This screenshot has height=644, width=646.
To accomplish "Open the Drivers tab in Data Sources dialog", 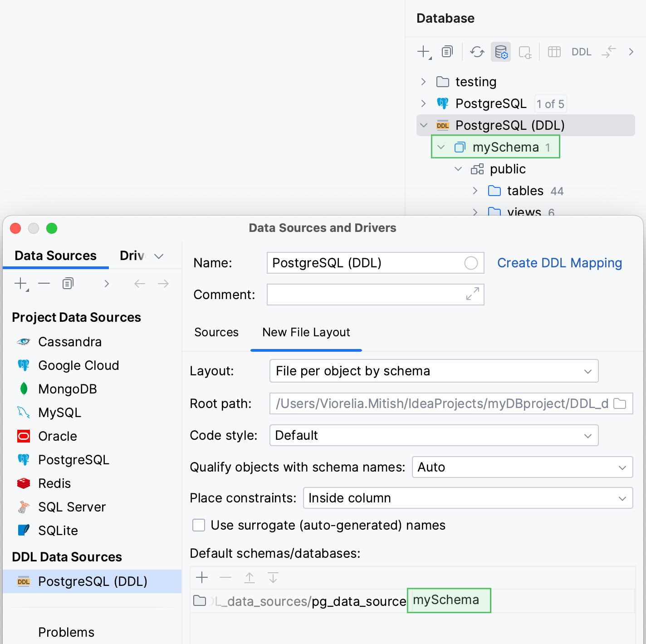I will click(132, 256).
